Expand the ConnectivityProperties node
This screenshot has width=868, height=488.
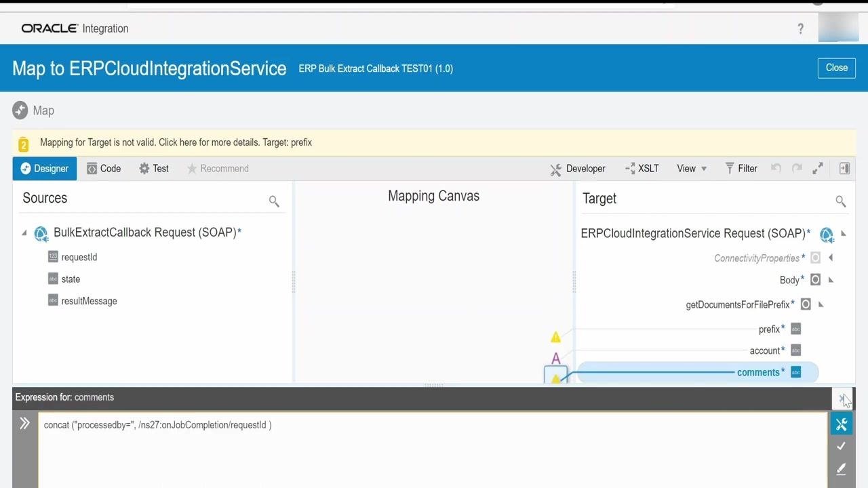point(831,258)
